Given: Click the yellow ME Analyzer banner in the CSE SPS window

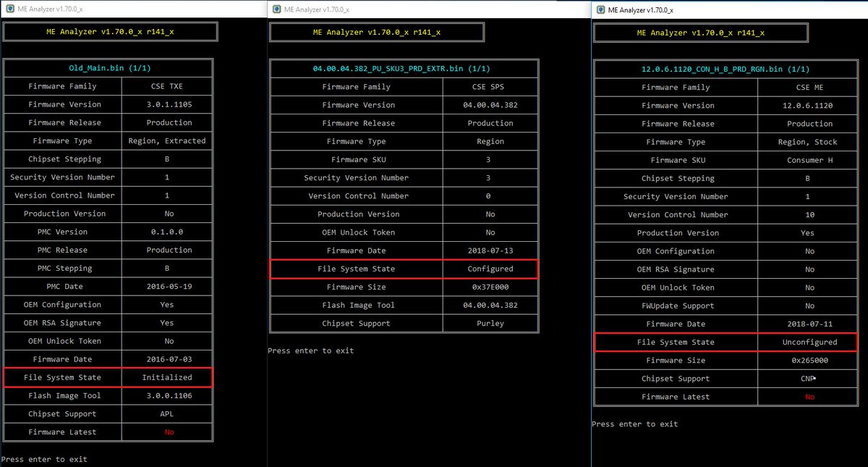Looking at the screenshot, I should tap(376, 33).
